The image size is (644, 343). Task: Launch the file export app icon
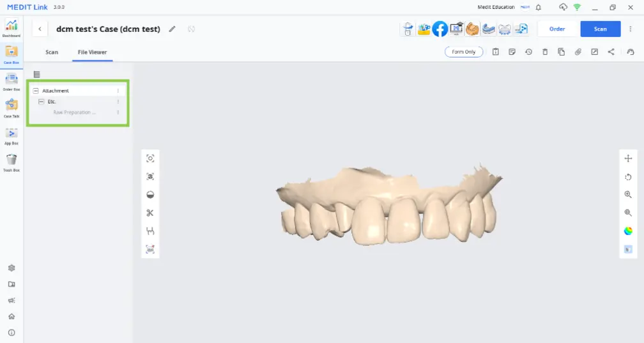[x=521, y=29]
